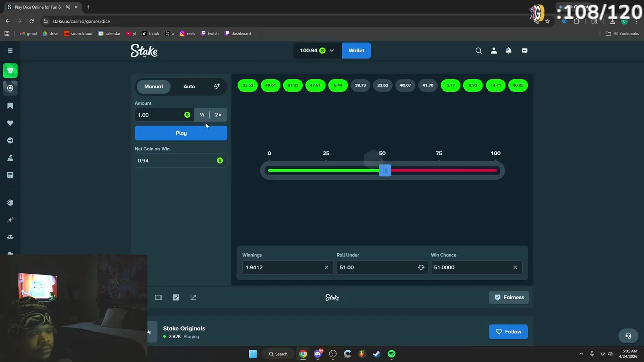The height and width of the screenshot is (362, 644).
Task: Open live stats chart icon
Action: click(x=176, y=297)
